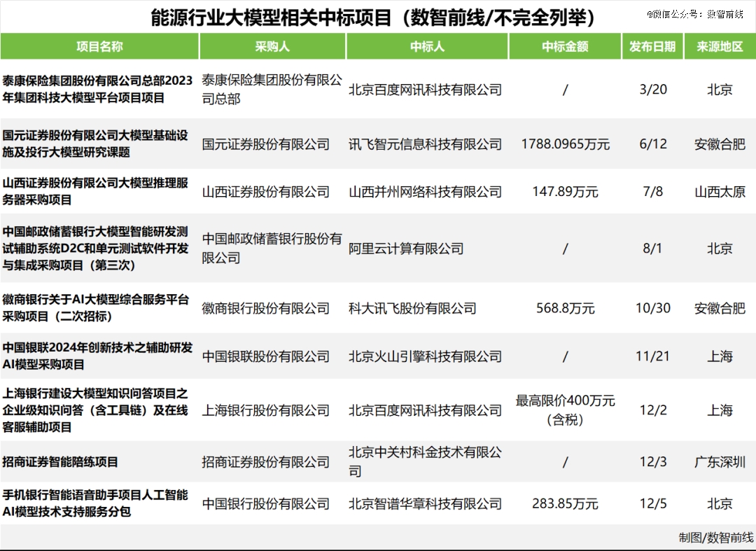Click the date 8/1
The width and height of the screenshot is (756, 551).
pyautogui.click(x=652, y=249)
